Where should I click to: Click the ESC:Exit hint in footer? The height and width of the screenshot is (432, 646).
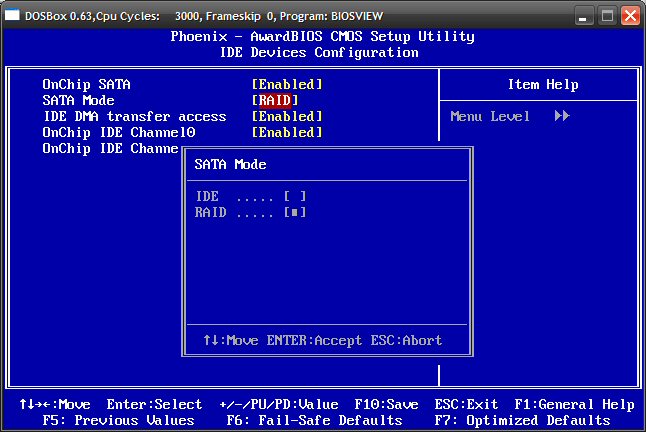(x=466, y=404)
